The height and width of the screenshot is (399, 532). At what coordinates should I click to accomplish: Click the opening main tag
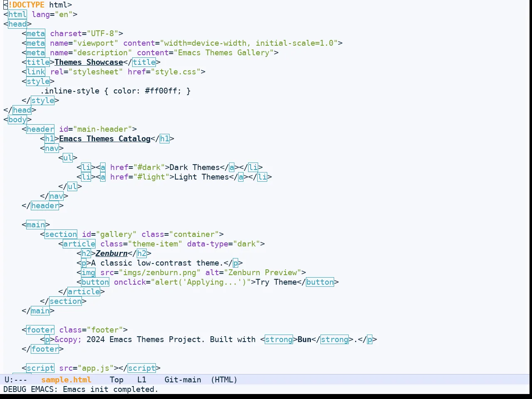(x=36, y=225)
